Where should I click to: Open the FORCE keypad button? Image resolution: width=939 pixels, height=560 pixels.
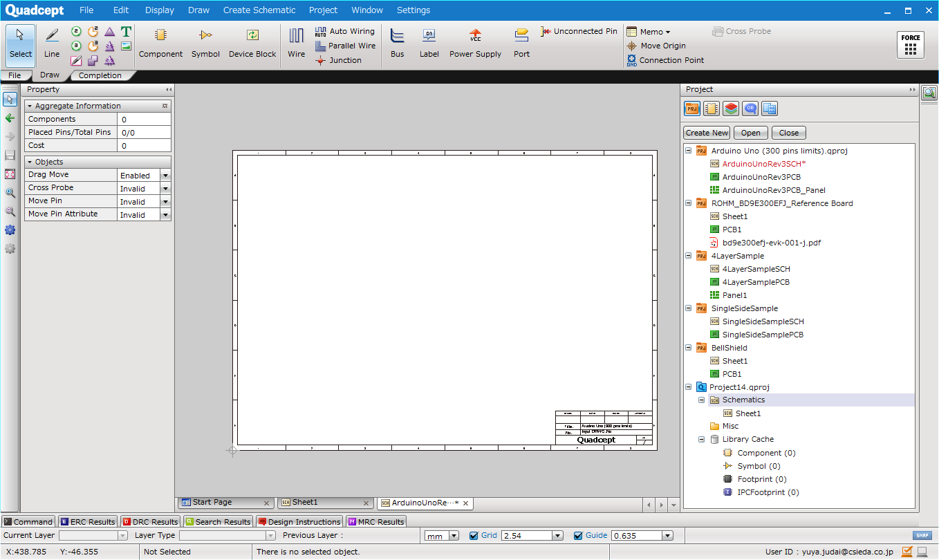911,45
